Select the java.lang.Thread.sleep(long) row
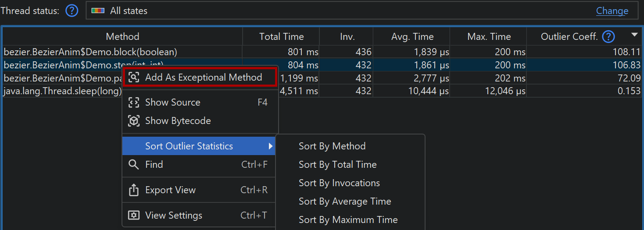This screenshot has width=644, height=230. [62, 91]
